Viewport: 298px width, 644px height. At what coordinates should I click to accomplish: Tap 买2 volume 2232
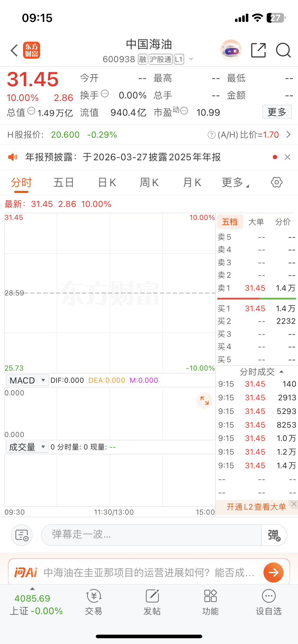tap(286, 321)
